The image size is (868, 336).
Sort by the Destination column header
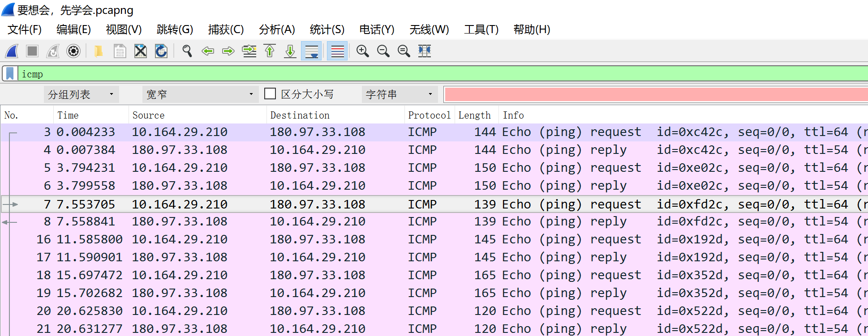(x=335, y=115)
